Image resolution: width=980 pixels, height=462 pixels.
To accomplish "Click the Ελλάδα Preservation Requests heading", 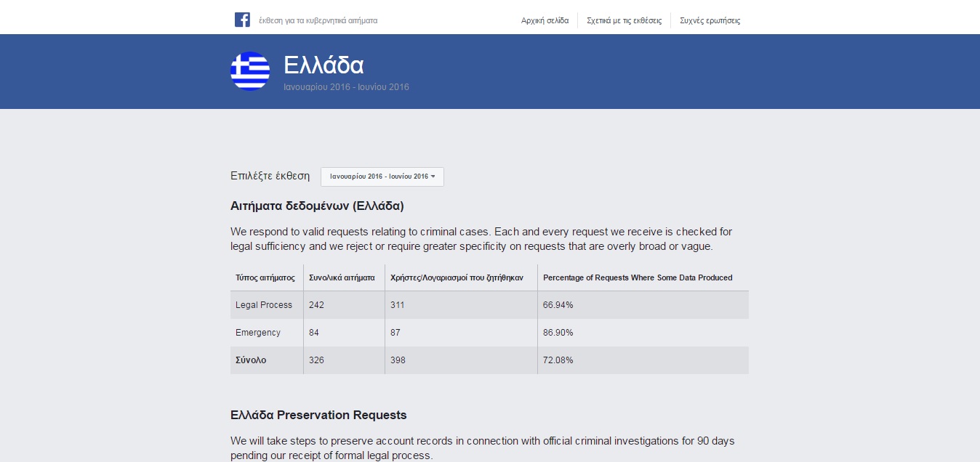I will (x=318, y=416).
